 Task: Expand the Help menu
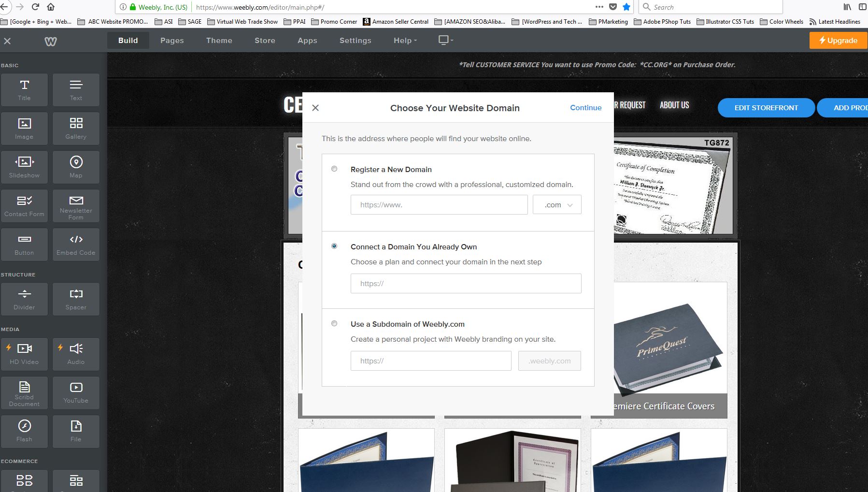[x=405, y=41]
